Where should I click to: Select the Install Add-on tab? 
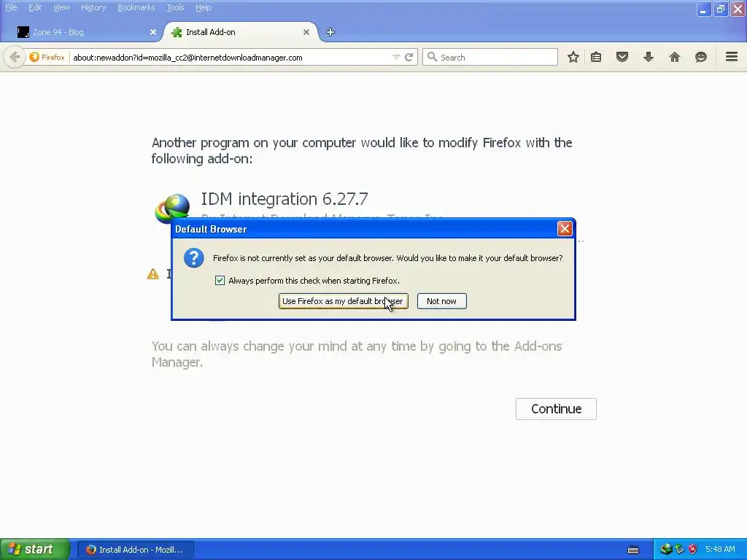tap(241, 32)
